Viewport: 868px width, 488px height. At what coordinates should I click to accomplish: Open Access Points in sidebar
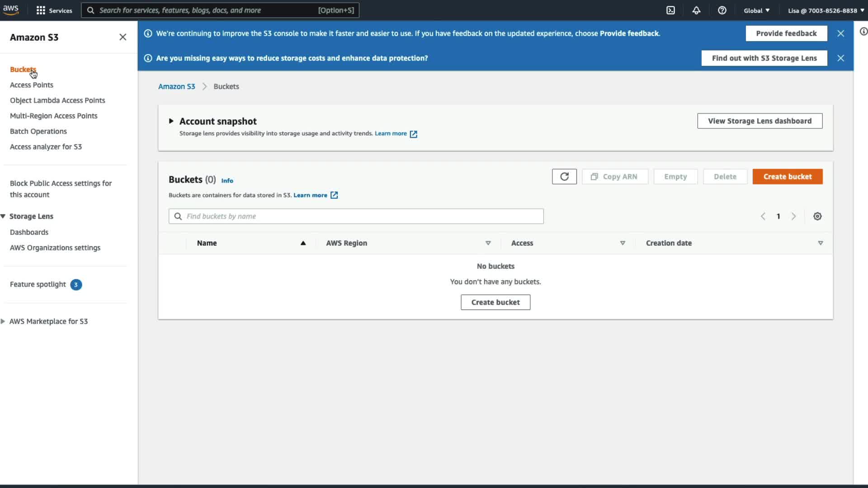click(x=32, y=85)
